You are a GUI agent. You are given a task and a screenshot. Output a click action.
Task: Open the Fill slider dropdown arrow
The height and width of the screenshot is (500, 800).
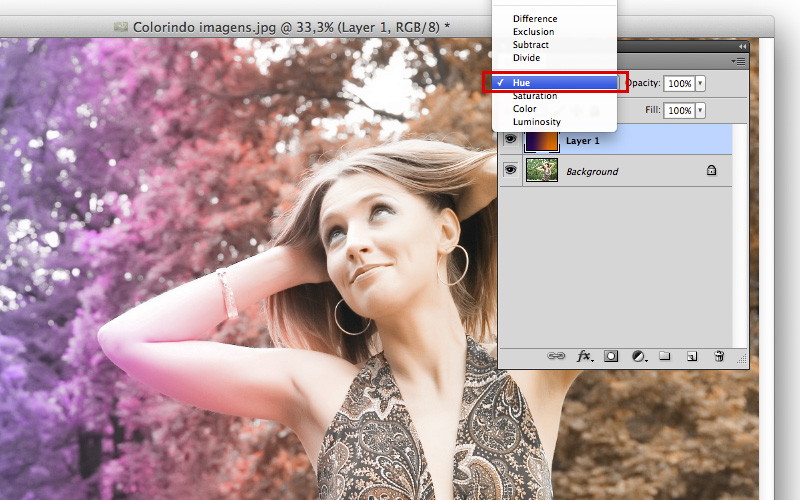coord(701,110)
